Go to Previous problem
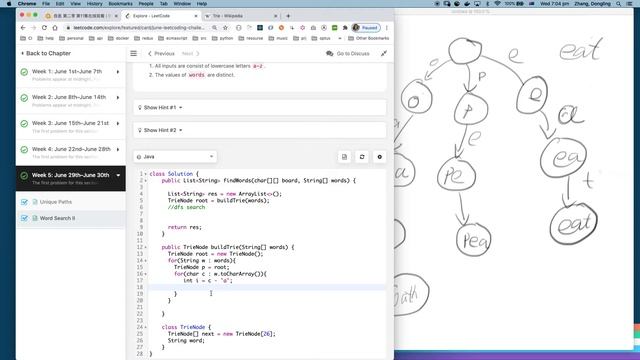 [x=161, y=53]
